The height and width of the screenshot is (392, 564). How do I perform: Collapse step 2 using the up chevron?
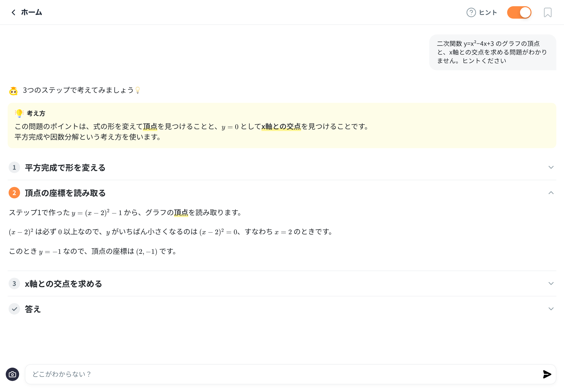[x=551, y=193]
